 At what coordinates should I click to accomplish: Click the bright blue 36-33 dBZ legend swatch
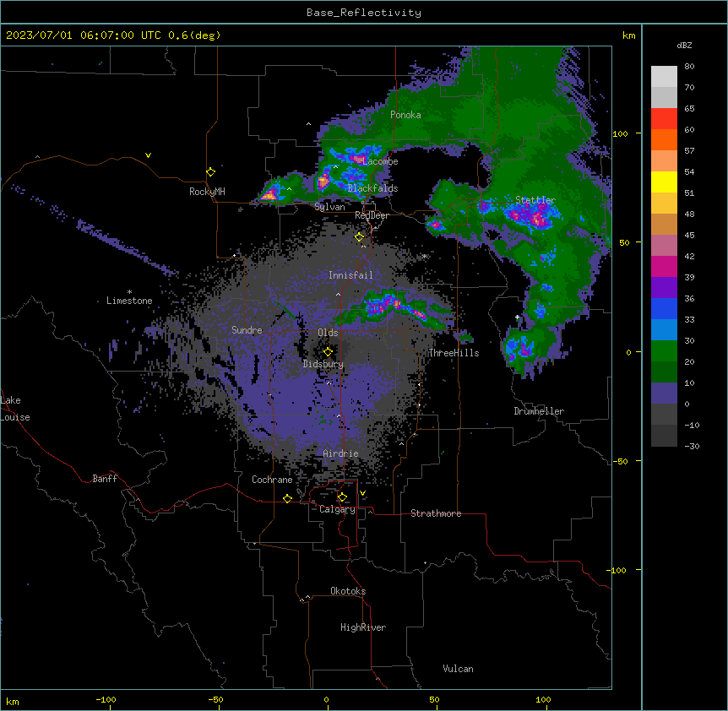664,309
